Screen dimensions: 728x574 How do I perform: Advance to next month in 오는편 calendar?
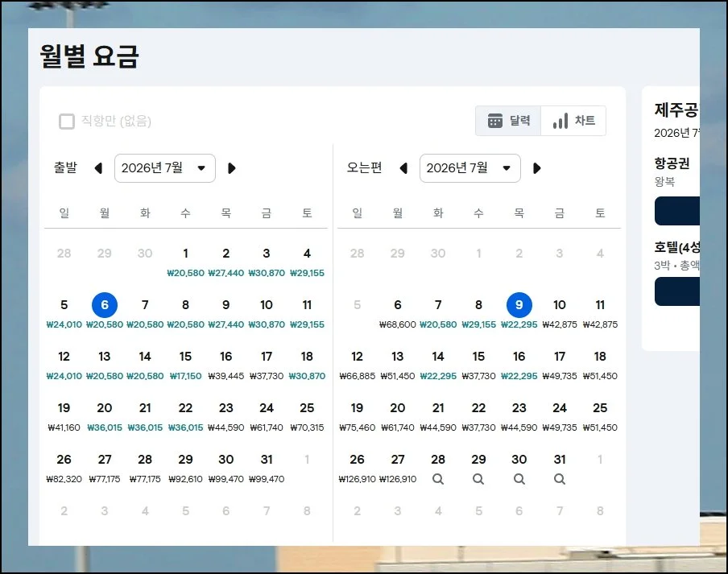[x=537, y=168]
